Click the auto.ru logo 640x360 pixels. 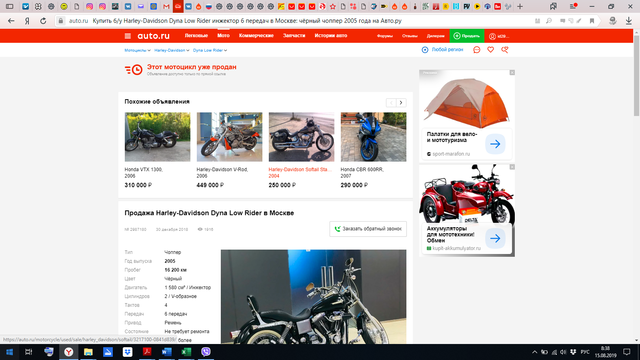point(153,36)
